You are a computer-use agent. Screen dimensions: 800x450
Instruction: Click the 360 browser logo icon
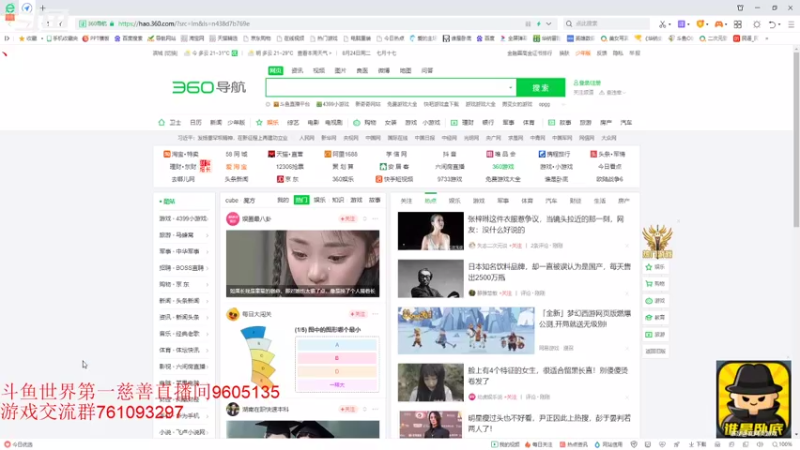(10, 8)
